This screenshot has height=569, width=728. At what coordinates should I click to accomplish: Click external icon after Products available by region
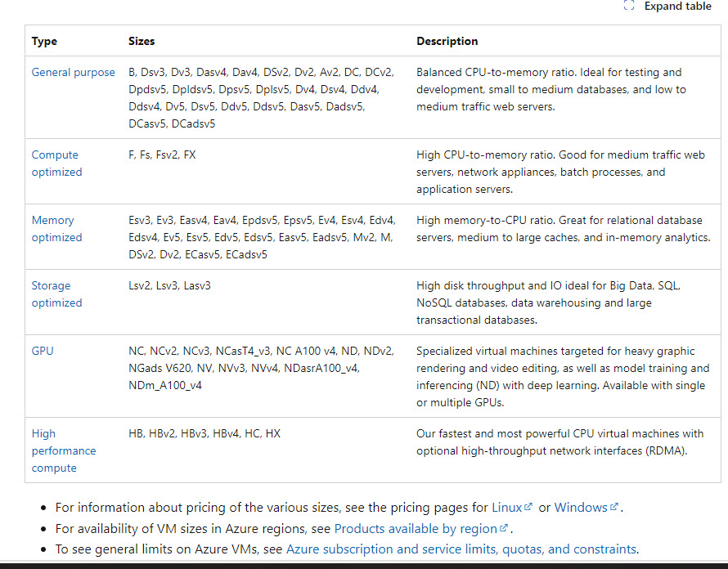tap(503, 528)
